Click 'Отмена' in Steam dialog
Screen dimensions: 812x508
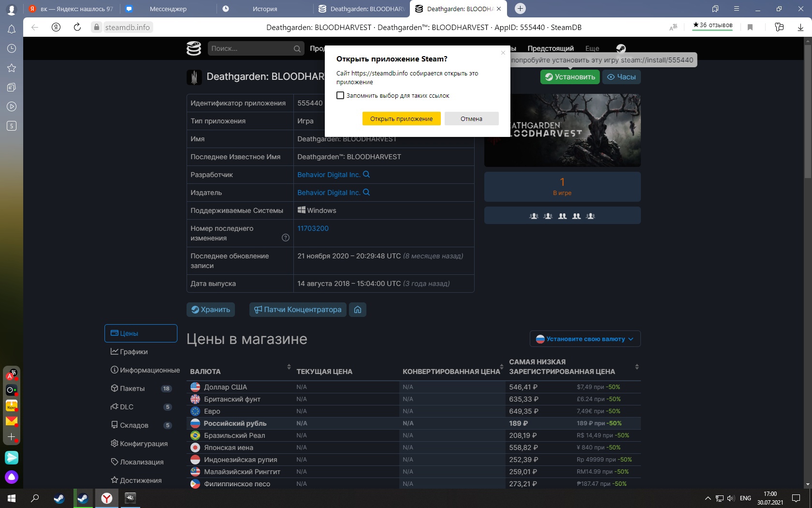tap(471, 119)
